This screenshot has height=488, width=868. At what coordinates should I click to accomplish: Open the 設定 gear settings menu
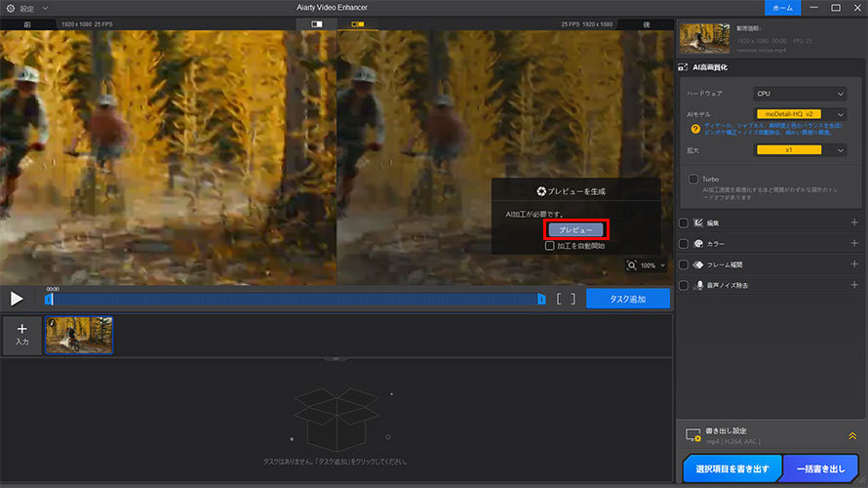tap(11, 8)
